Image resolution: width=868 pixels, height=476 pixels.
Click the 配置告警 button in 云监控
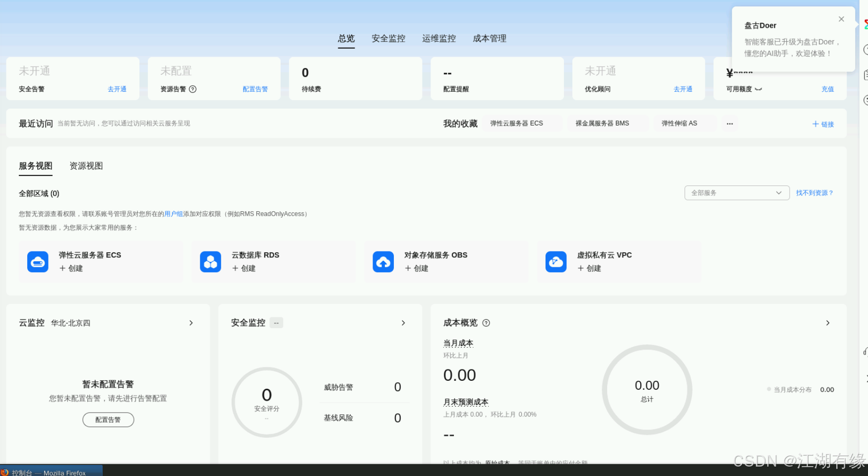click(108, 419)
